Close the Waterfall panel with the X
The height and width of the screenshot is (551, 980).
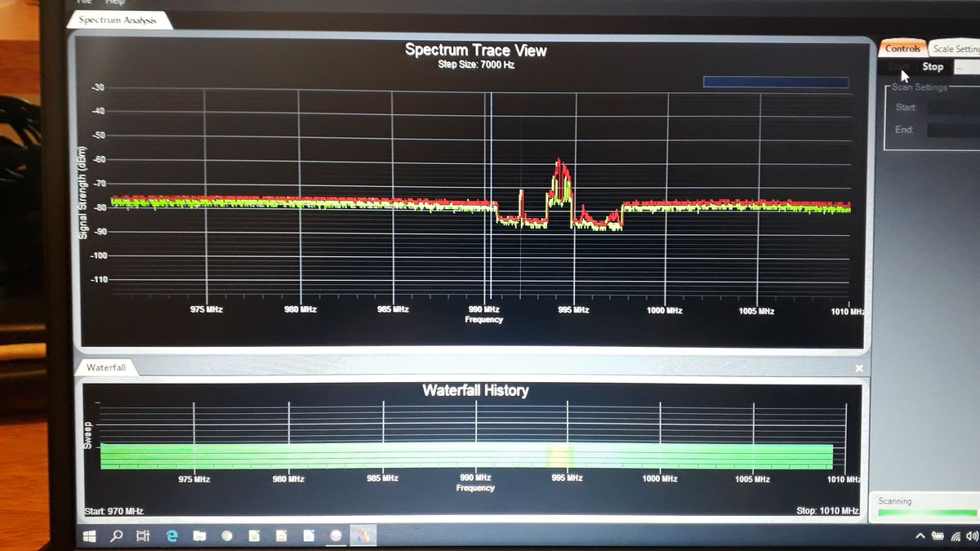[859, 369]
